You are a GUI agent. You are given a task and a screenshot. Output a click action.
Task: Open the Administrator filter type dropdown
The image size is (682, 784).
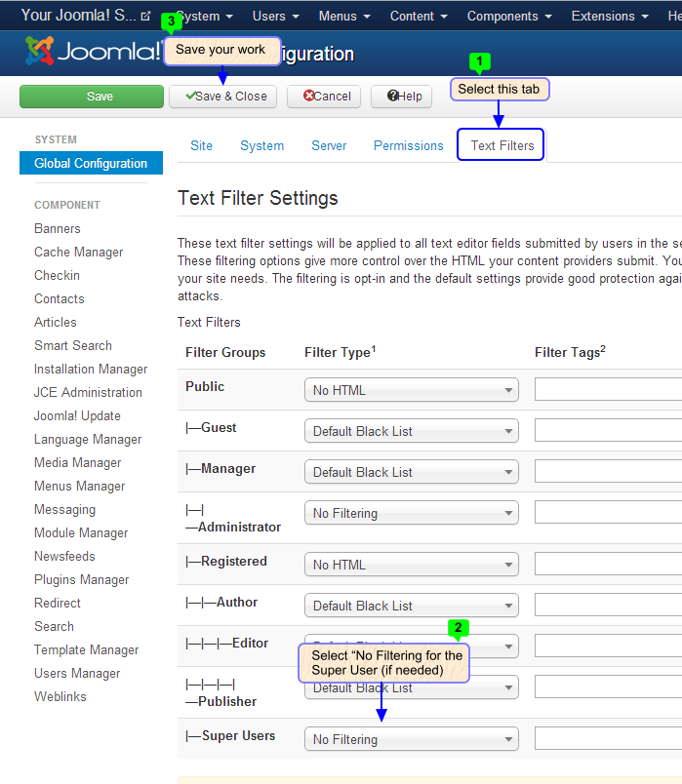point(412,513)
